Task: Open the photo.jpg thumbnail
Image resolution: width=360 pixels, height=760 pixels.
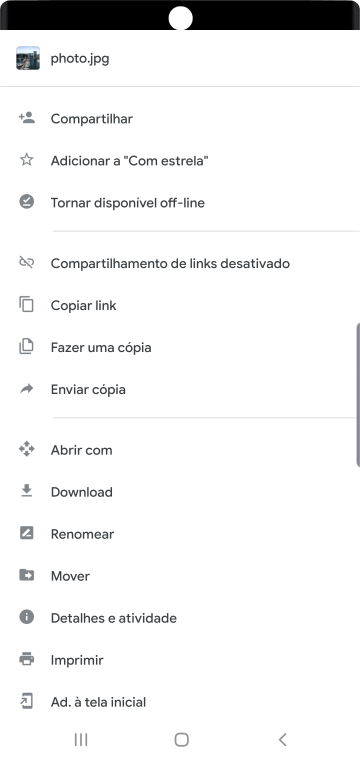Action: [x=28, y=58]
